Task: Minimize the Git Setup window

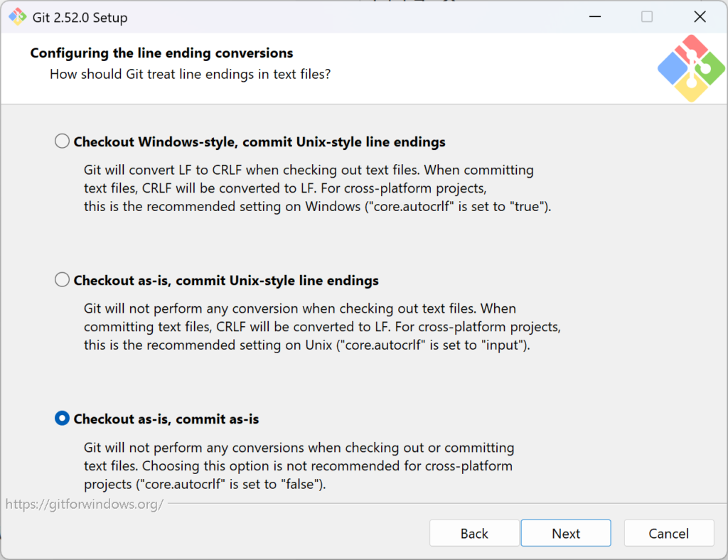Action: point(594,17)
